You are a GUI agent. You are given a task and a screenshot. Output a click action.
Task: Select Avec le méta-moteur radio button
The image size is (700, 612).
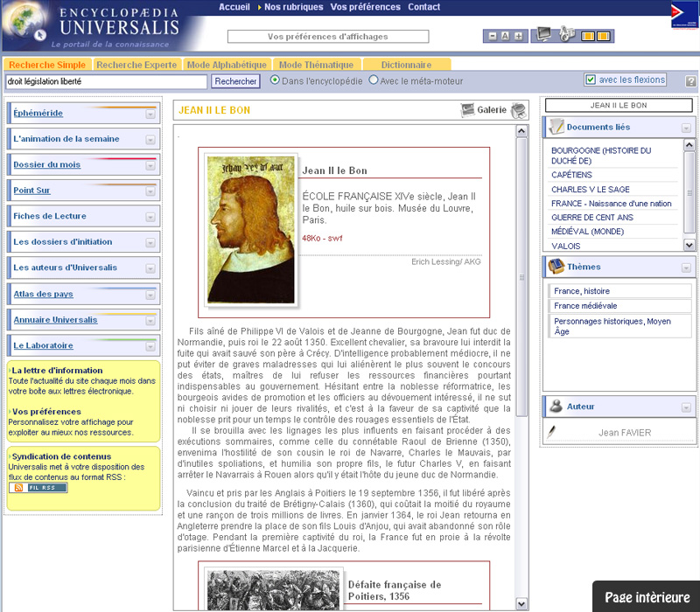click(x=374, y=80)
